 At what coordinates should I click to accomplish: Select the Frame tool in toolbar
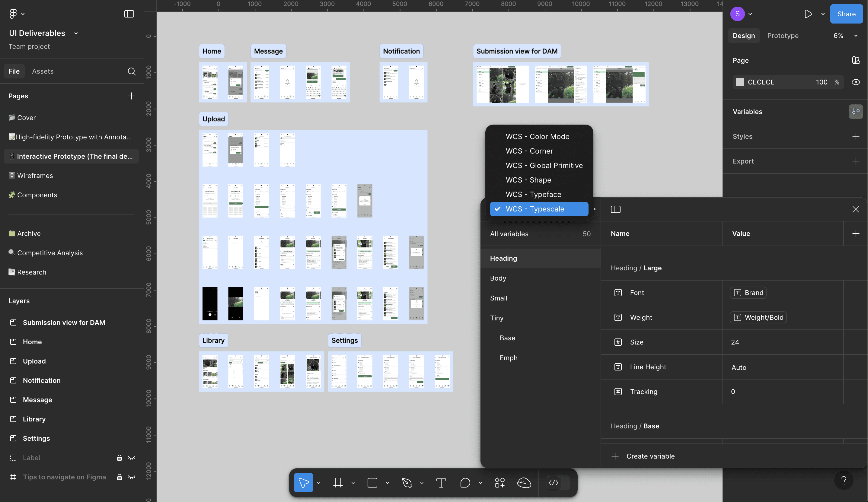click(x=338, y=483)
